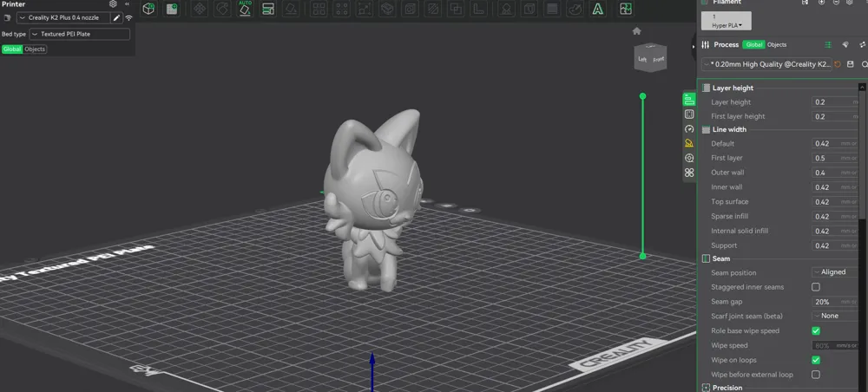Screen dimensions: 868x392
Task: Click the Add model cube icon
Action: (x=148, y=9)
